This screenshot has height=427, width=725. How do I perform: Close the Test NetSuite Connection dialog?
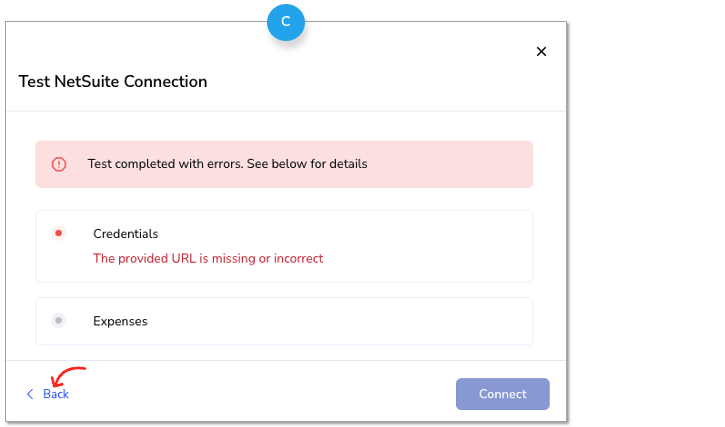pos(541,51)
